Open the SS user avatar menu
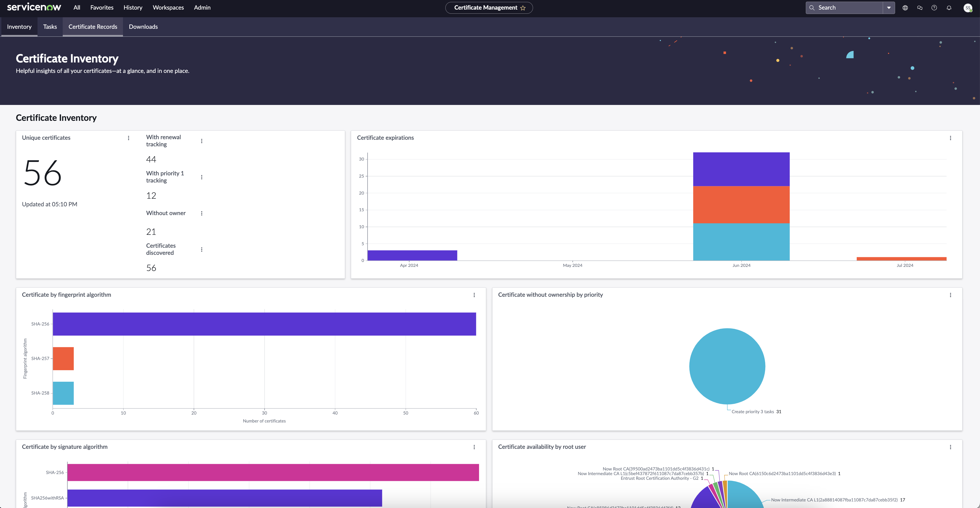This screenshot has height=508, width=980. 967,8
